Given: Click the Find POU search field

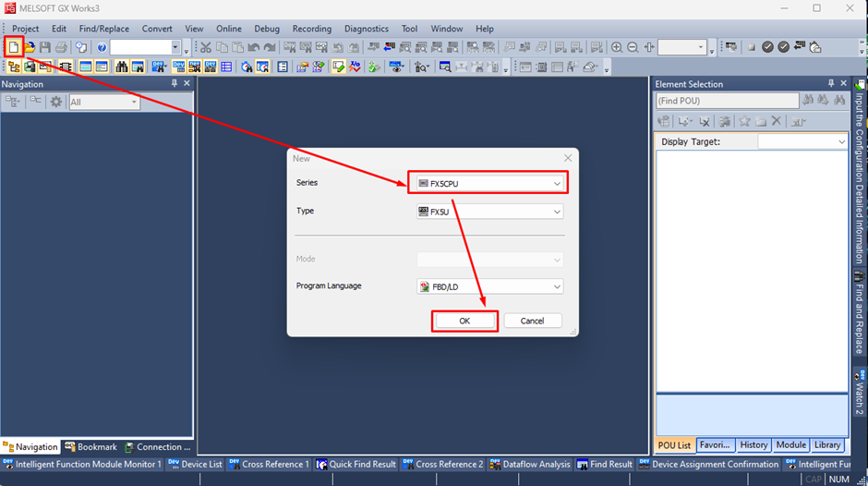Looking at the screenshot, I should pyautogui.click(x=728, y=101).
